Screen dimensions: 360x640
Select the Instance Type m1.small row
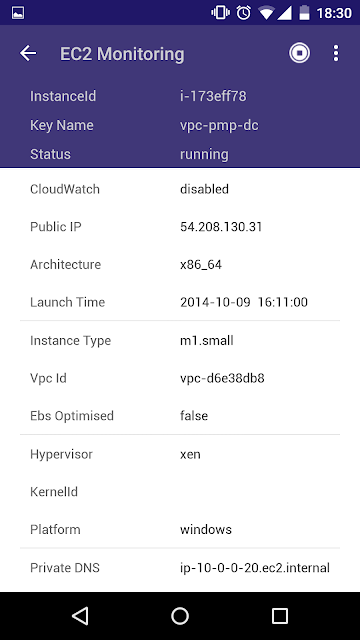pos(180,340)
